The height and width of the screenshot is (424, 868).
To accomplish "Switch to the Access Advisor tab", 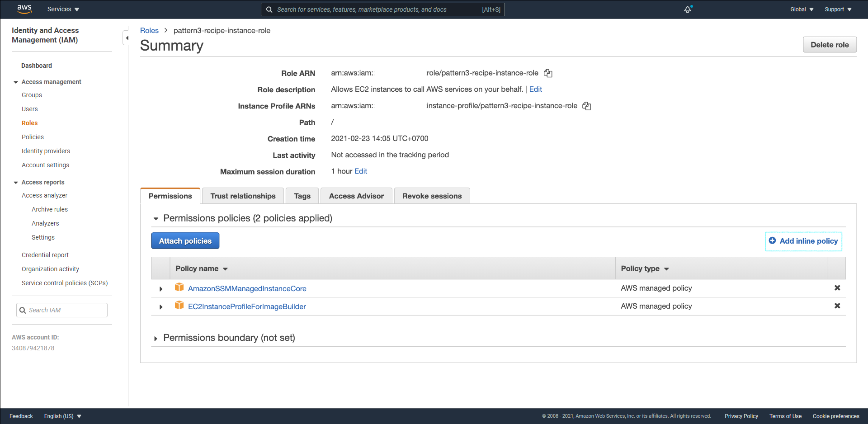I will point(356,196).
